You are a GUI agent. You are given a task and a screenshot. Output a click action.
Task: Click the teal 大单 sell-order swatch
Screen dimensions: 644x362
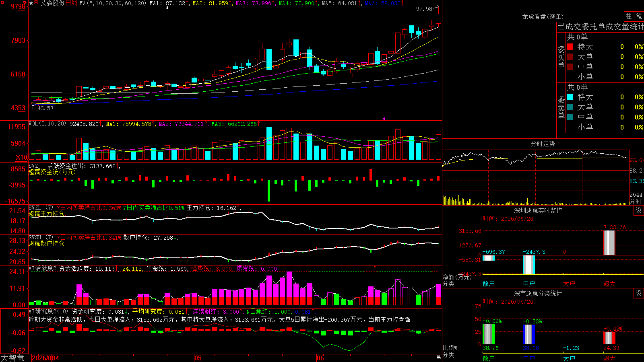570,107
